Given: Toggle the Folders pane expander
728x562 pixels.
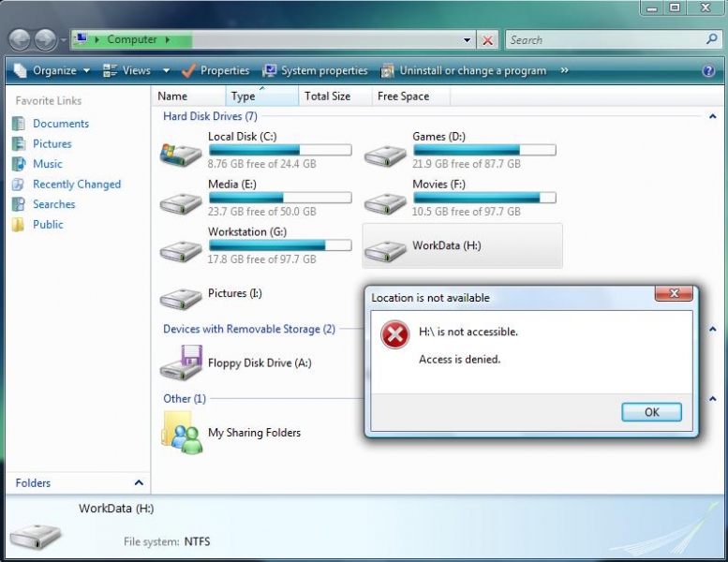Looking at the screenshot, I should click(139, 483).
